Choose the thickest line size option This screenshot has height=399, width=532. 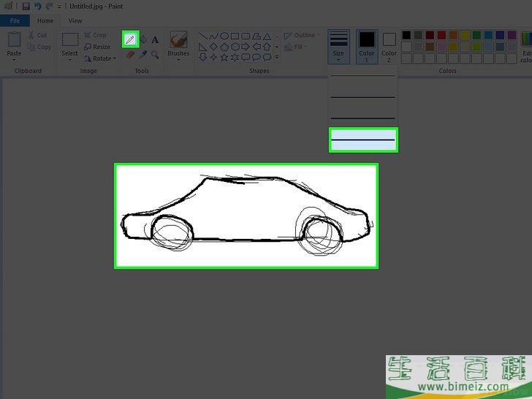point(362,140)
